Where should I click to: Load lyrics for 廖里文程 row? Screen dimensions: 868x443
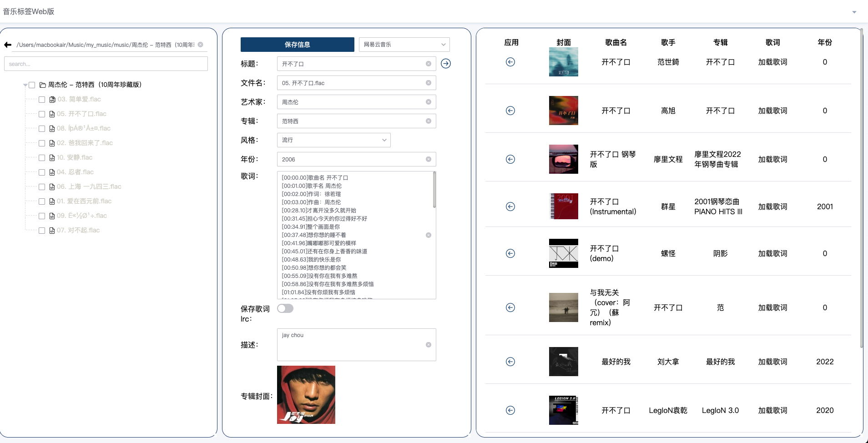point(772,159)
